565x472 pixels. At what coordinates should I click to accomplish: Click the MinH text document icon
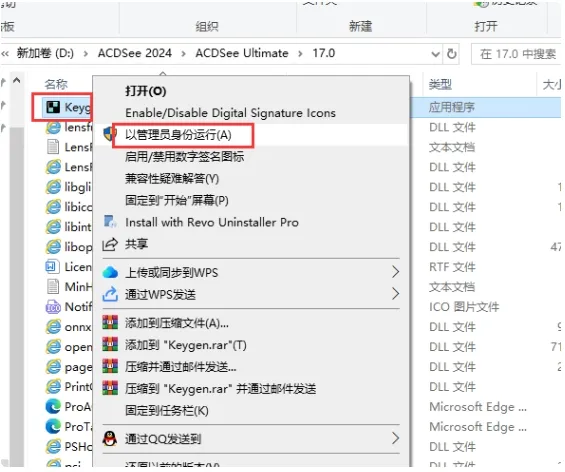(x=53, y=287)
